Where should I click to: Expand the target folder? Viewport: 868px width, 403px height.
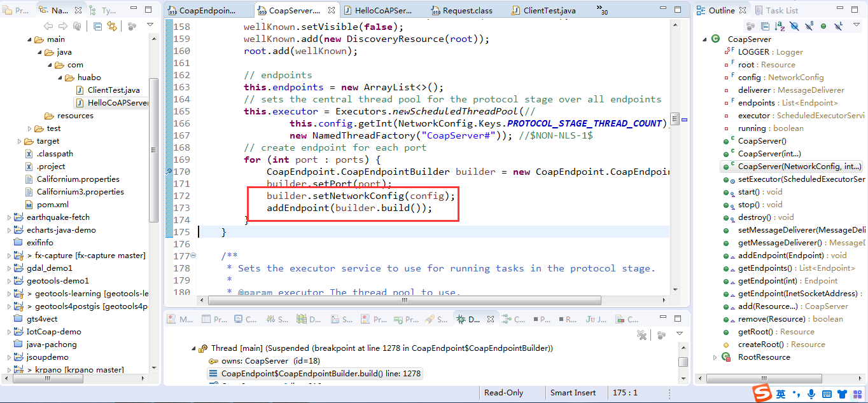[x=19, y=141]
